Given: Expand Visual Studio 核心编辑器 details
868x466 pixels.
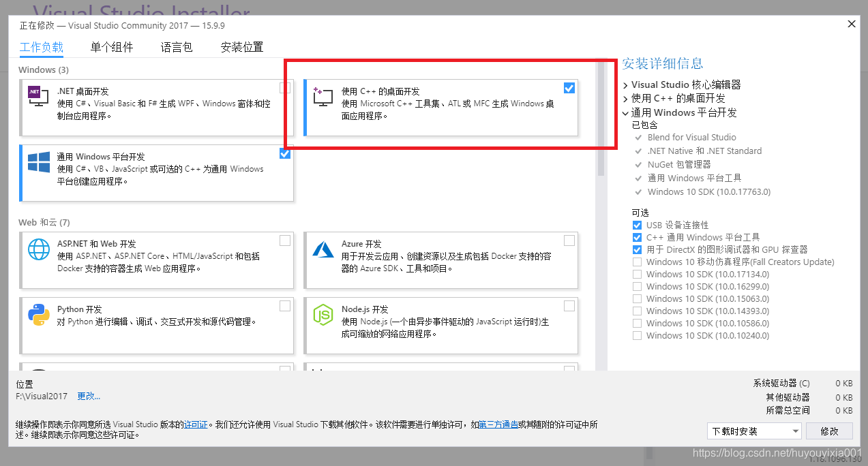Looking at the screenshot, I should [x=626, y=85].
